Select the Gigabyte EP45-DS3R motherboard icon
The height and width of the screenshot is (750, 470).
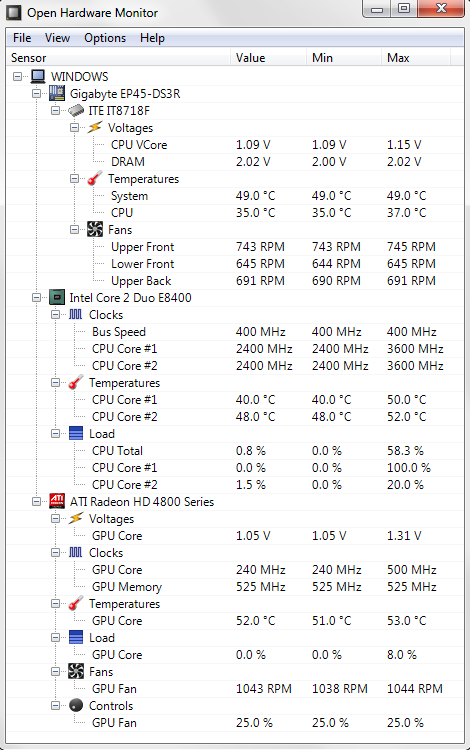click(x=57, y=93)
